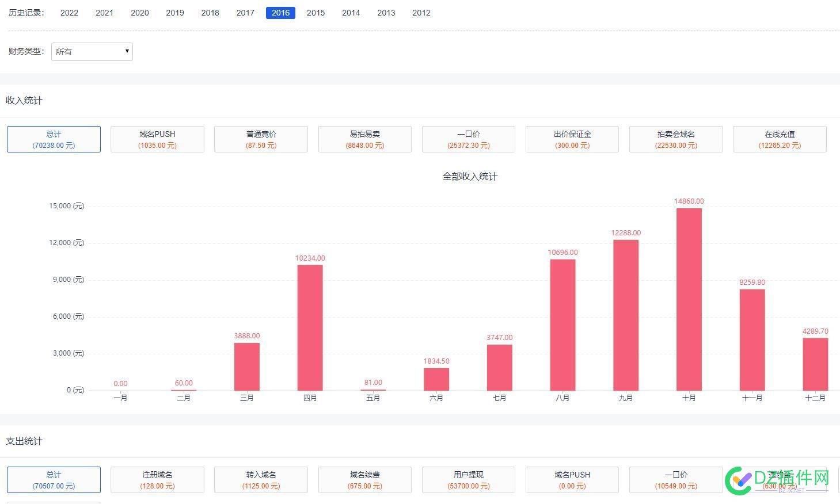Open 拍卖会域名 (22530.00 元) income card
The height and width of the screenshot is (504, 840).
(x=676, y=139)
